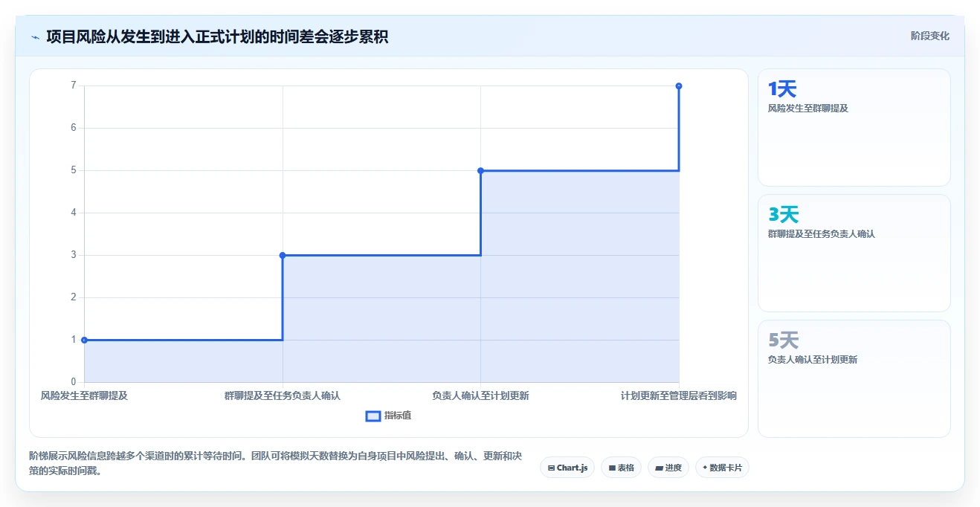Click the data point at value 1
This screenshot has height=507, width=980.
(x=84, y=340)
